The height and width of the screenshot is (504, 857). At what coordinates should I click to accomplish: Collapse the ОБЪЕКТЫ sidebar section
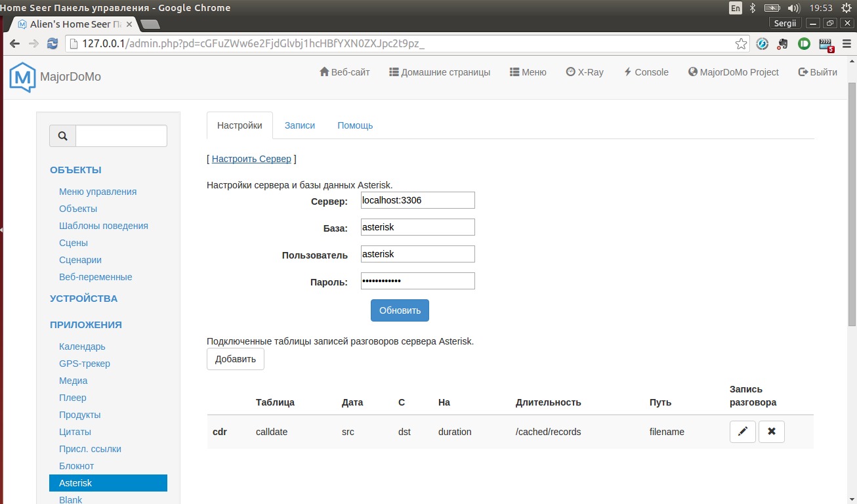pyautogui.click(x=75, y=170)
